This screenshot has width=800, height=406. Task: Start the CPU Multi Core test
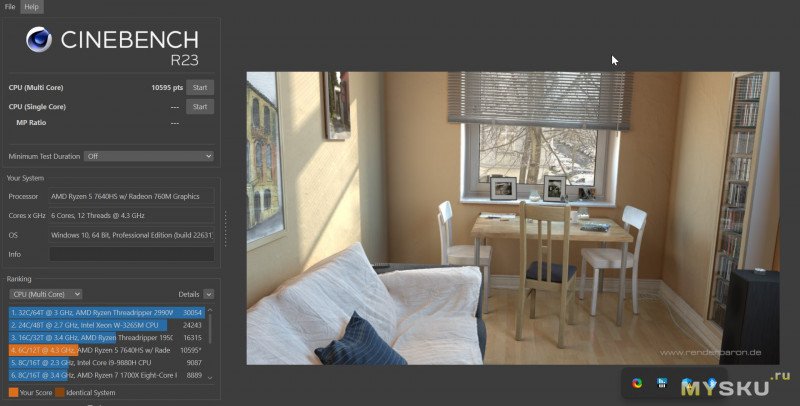click(x=200, y=88)
